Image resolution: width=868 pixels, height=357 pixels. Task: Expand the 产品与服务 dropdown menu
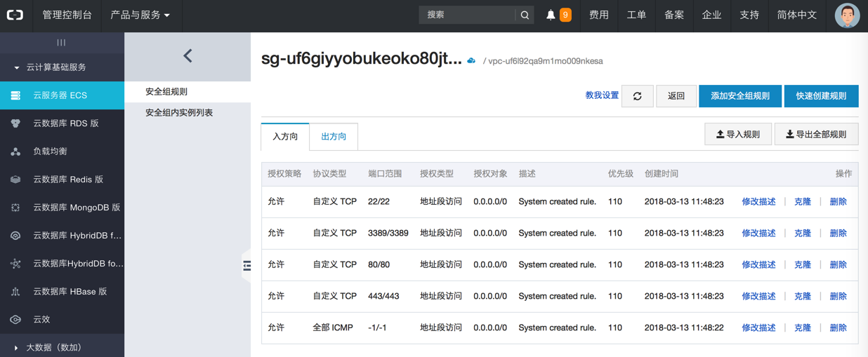tap(140, 15)
